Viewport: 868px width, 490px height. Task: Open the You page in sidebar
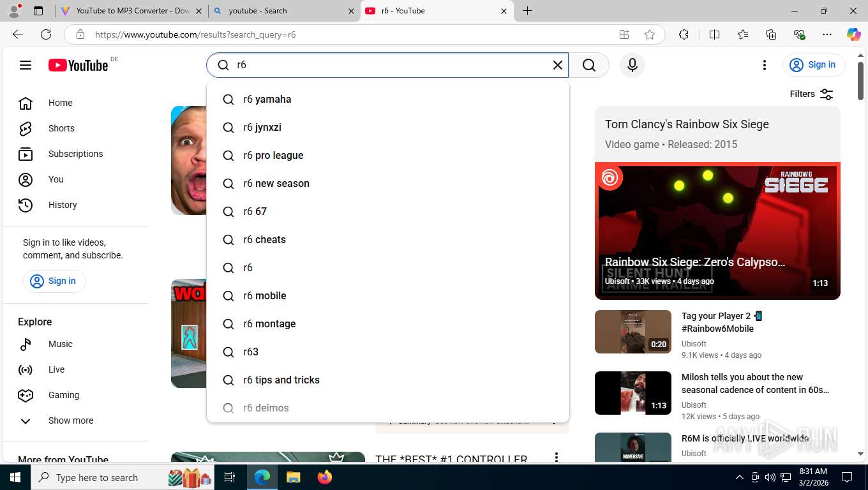pyautogui.click(x=75, y=179)
